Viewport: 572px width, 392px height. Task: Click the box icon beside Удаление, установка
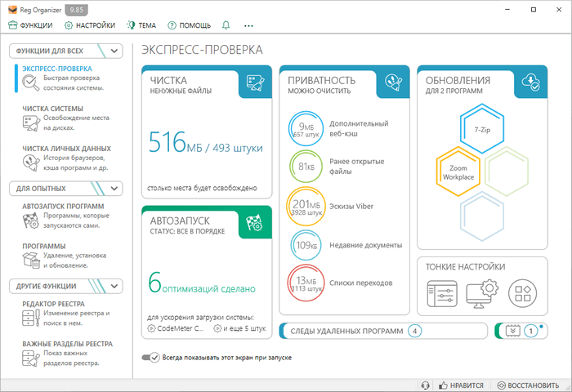coord(31,260)
